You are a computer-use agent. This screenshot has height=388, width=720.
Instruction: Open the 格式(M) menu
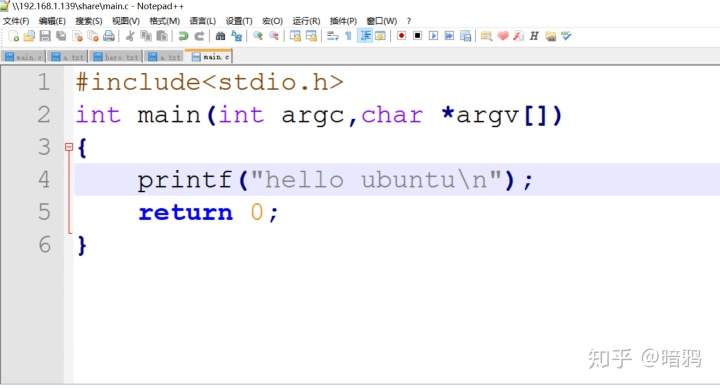[x=164, y=21]
